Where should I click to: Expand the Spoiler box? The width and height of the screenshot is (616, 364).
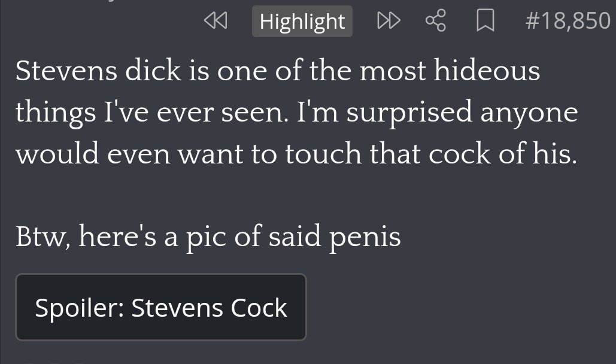pyautogui.click(x=160, y=307)
